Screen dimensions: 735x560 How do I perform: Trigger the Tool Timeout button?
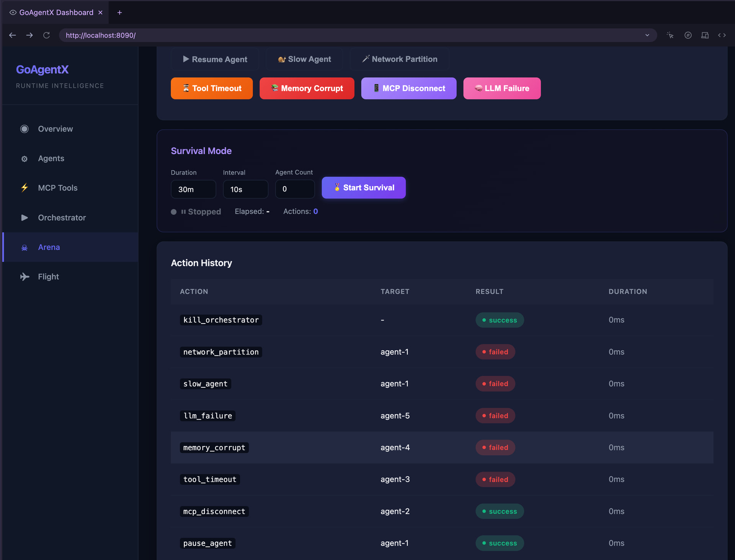212,88
